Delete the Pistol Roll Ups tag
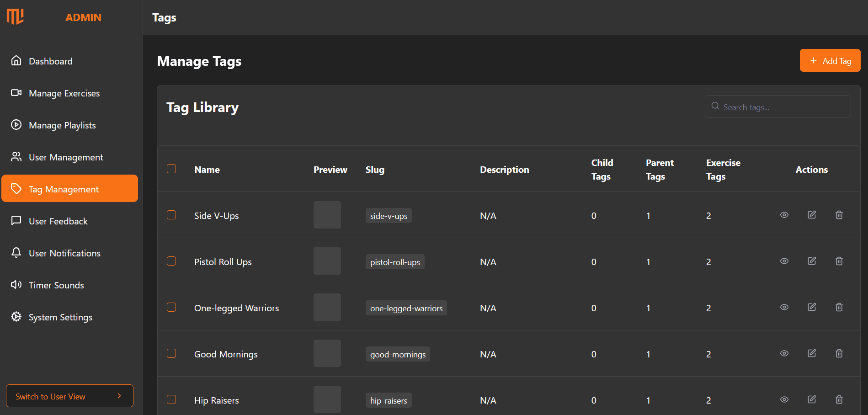Viewport: 868px width, 415px height. [839, 261]
